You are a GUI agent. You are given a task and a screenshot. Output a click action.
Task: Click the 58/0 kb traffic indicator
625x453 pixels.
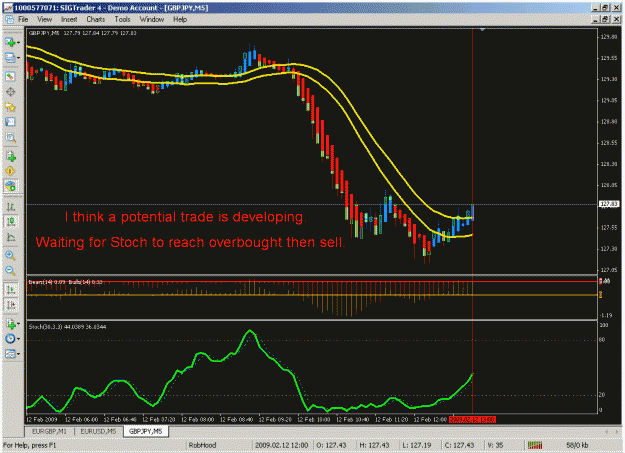577,445
